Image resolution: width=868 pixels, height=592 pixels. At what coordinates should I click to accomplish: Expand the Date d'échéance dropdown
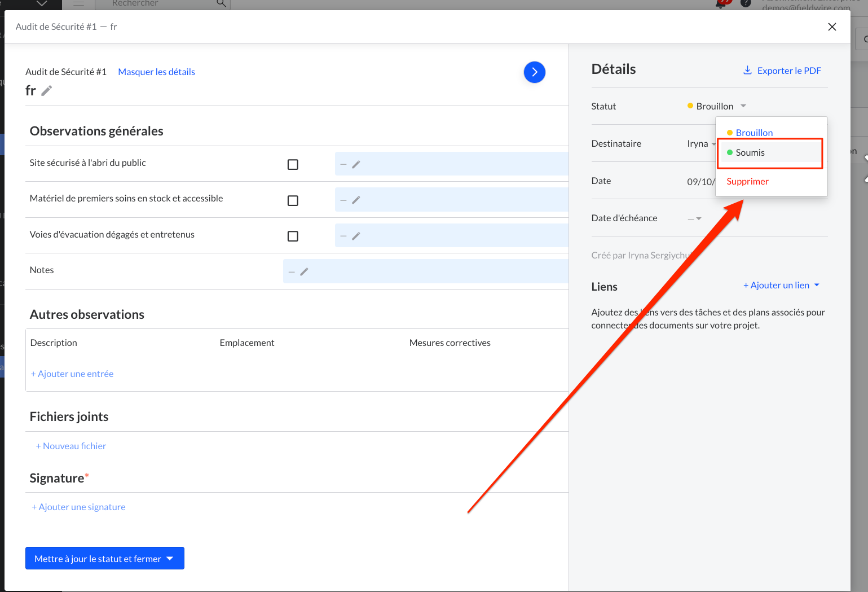point(695,218)
